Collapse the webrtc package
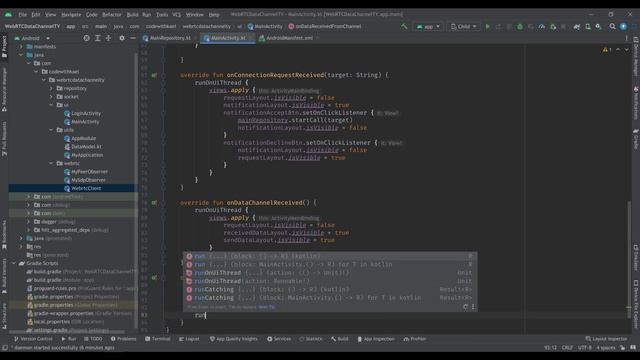The height and width of the screenshot is (360, 640). click(51, 163)
